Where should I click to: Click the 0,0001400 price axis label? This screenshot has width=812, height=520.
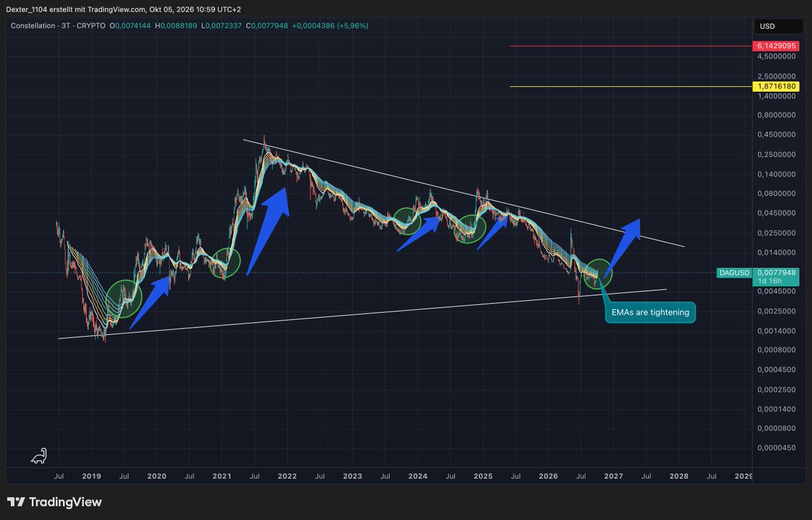777,409
